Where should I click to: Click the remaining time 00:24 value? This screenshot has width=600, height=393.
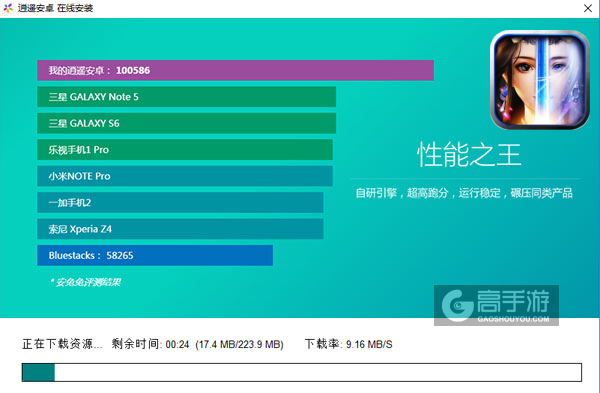178,345
